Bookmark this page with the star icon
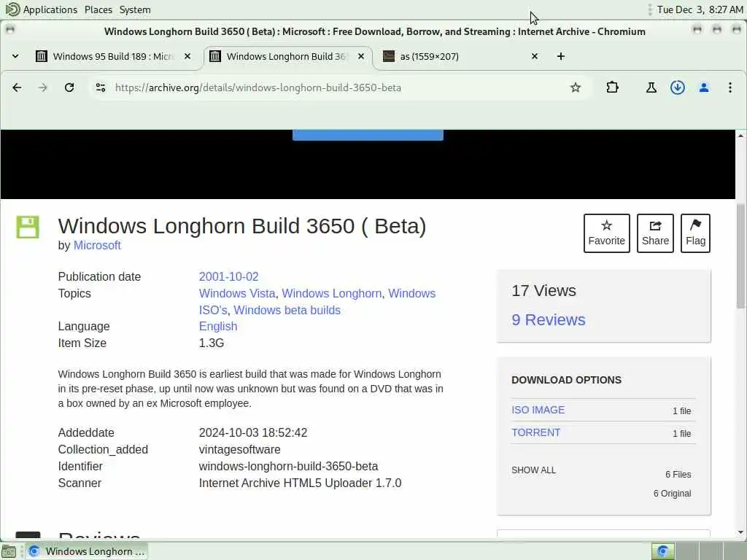This screenshot has height=560, width=747. 576,87
